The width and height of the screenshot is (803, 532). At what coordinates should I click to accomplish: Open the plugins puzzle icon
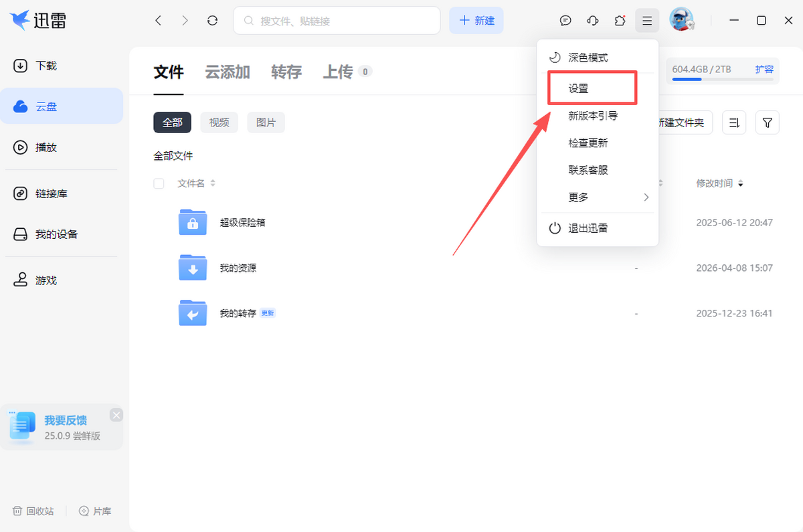pos(620,21)
